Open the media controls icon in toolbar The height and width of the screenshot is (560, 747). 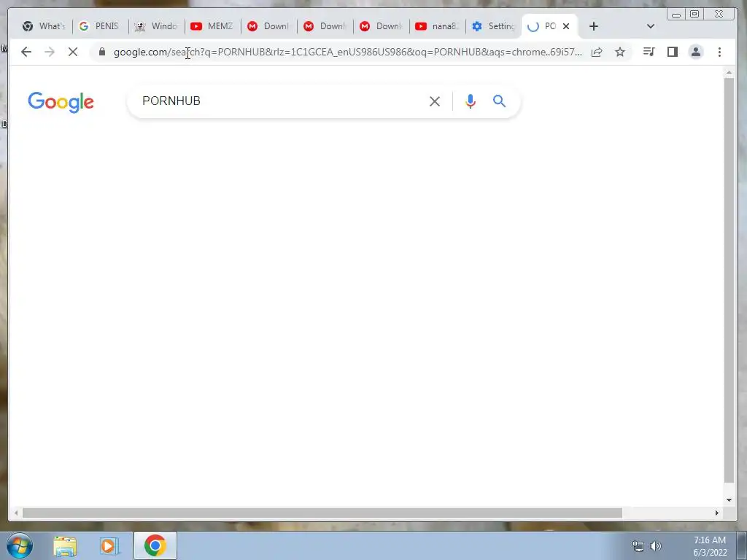pyautogui.click(x=649, y=52)
